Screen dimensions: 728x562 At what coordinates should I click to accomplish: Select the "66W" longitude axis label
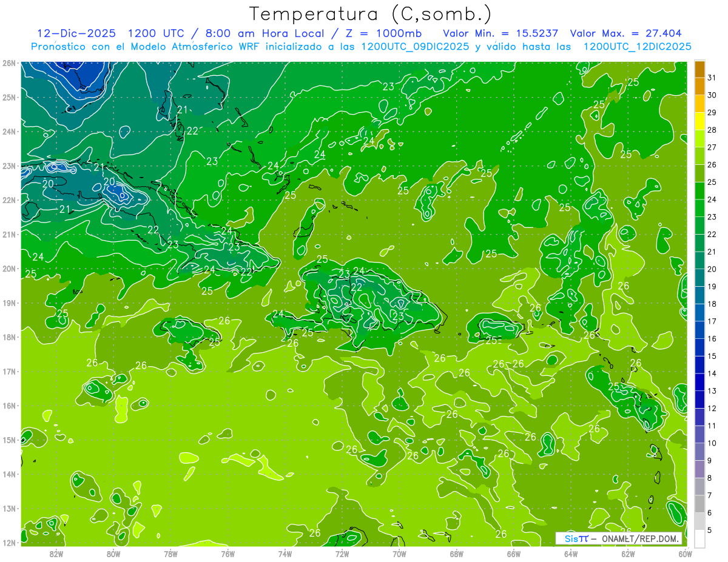[514, 554]
